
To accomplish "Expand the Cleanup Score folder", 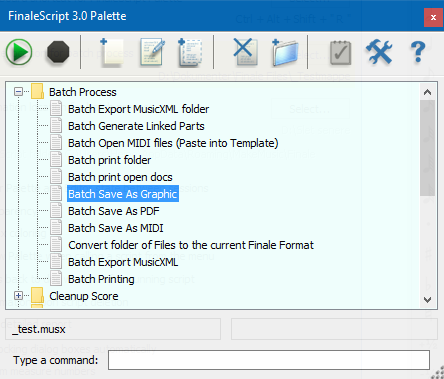I will (19, 296).
